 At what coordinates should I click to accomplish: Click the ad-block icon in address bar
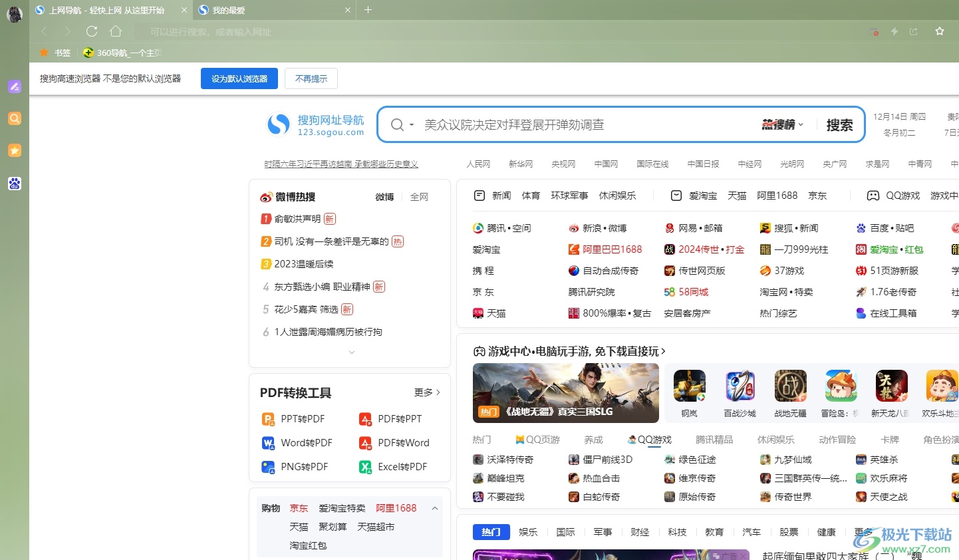tap(874, 31)
